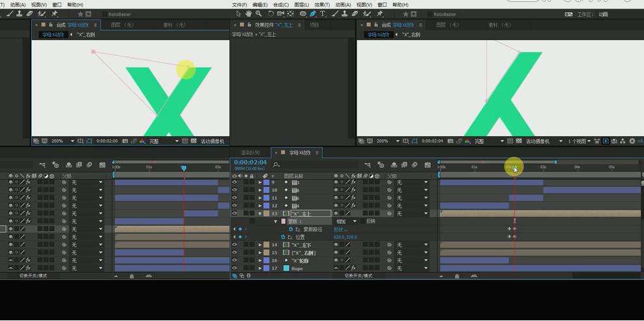
Task: Pick the Pen tool in the toolbar
Action: click(x=313, y=14)
